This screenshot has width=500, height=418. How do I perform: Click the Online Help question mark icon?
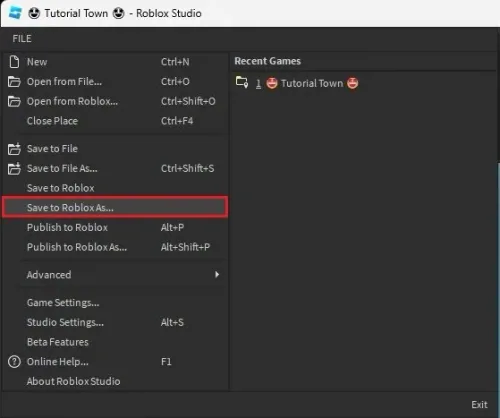14,362
